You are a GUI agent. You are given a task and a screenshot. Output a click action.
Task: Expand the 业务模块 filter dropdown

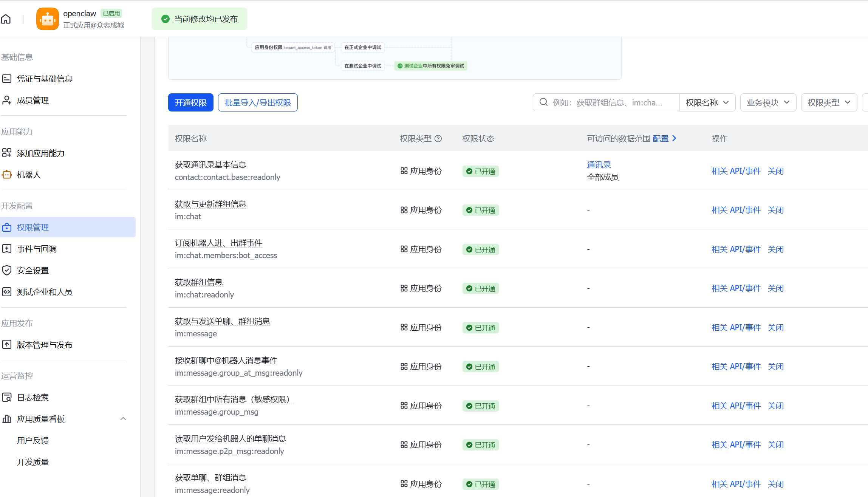pyautogui.click(x=768, y=102)
